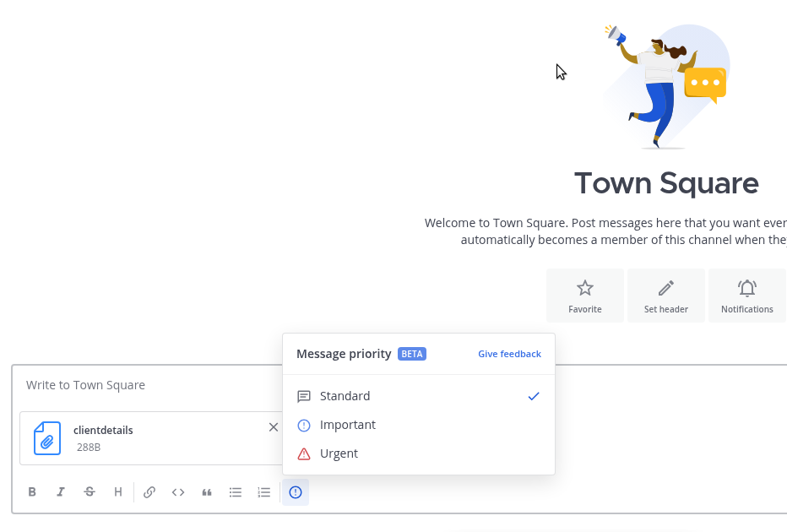This screenshot has height=532, width=787.
Task: Create a numbered list from the toolbar
Action: (264, 491)
